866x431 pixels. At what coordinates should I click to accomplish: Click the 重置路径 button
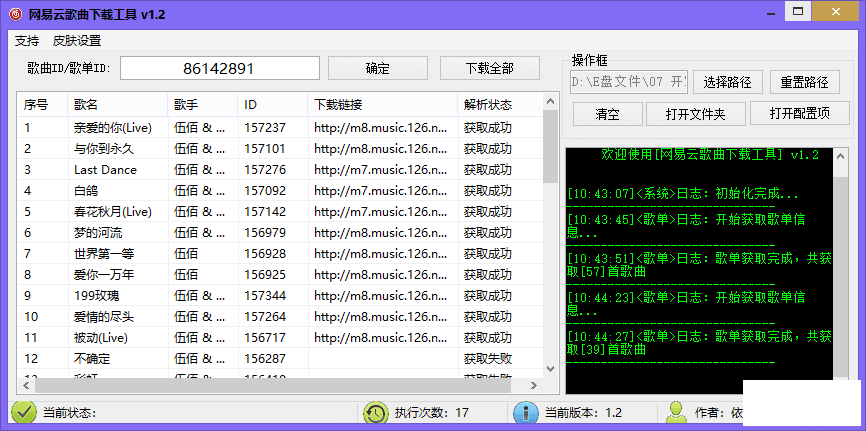(x=804, y=82)
